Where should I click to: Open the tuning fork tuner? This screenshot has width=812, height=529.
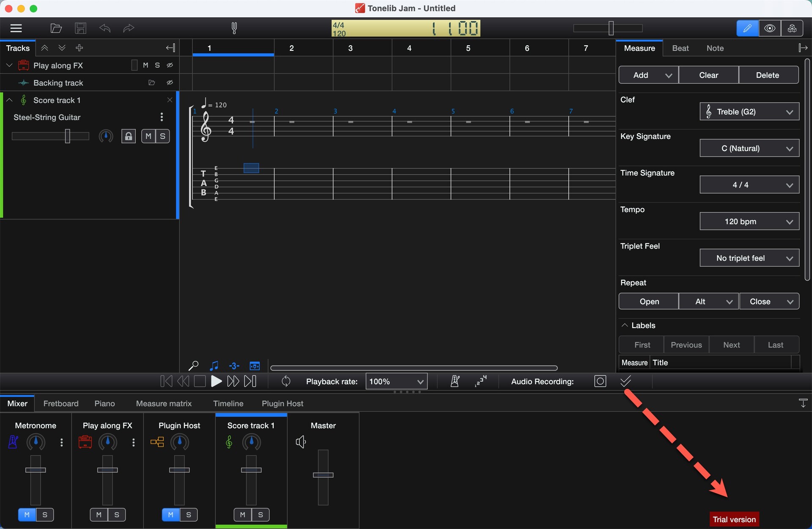tap(234, 28)
